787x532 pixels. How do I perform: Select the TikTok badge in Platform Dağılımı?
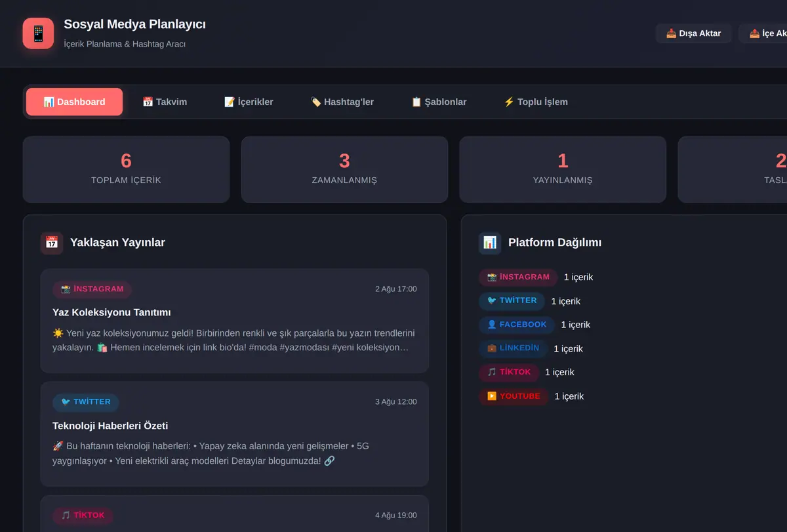click(509, 372)
